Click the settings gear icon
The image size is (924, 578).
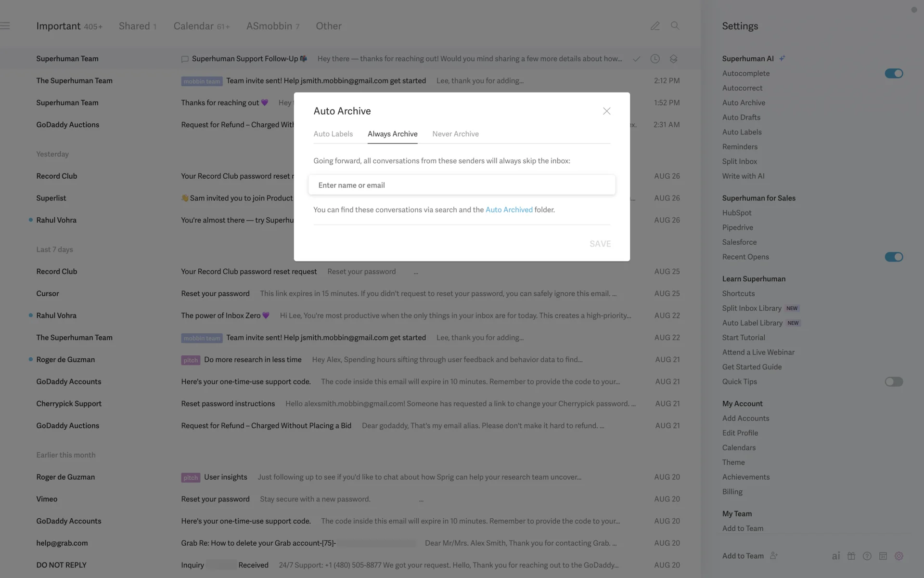[898, 556]
